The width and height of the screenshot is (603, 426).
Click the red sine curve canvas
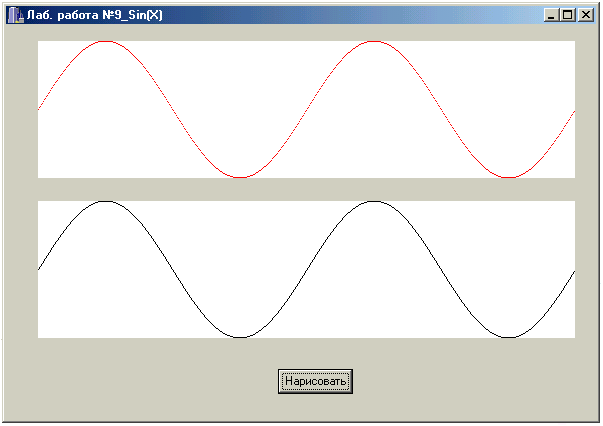pyautogui.click(x=306, y=109)
